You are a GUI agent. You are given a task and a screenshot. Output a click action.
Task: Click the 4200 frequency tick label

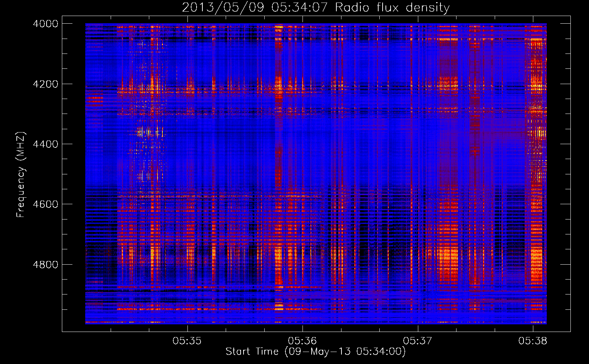[46, 84]
